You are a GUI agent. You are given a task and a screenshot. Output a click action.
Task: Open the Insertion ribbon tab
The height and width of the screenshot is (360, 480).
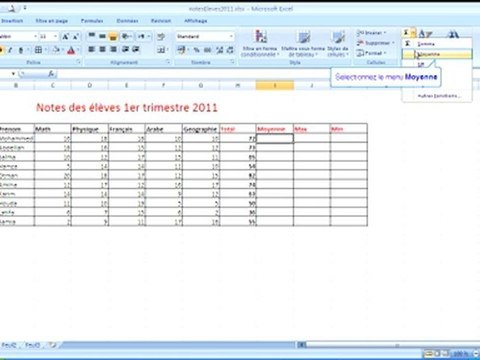pyautogui.click(x=12, y=21)
